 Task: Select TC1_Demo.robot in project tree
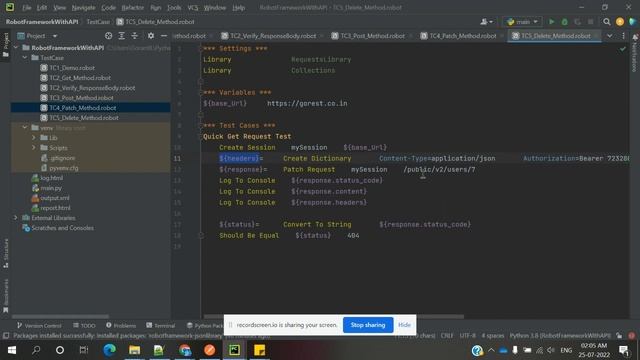click(x=71, y=68)
